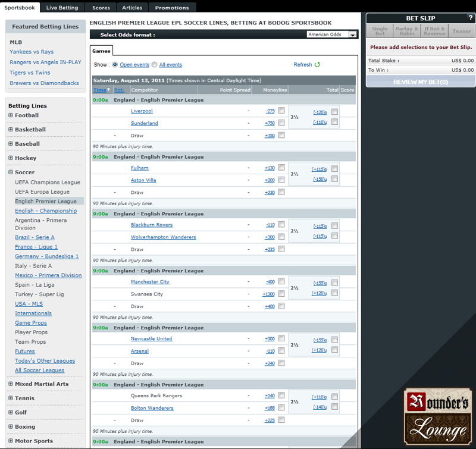Screen dimensions: 476x449
Task: Tick the Manchester City -400 moneyline checkbox
Action: [x=281, y=281]
